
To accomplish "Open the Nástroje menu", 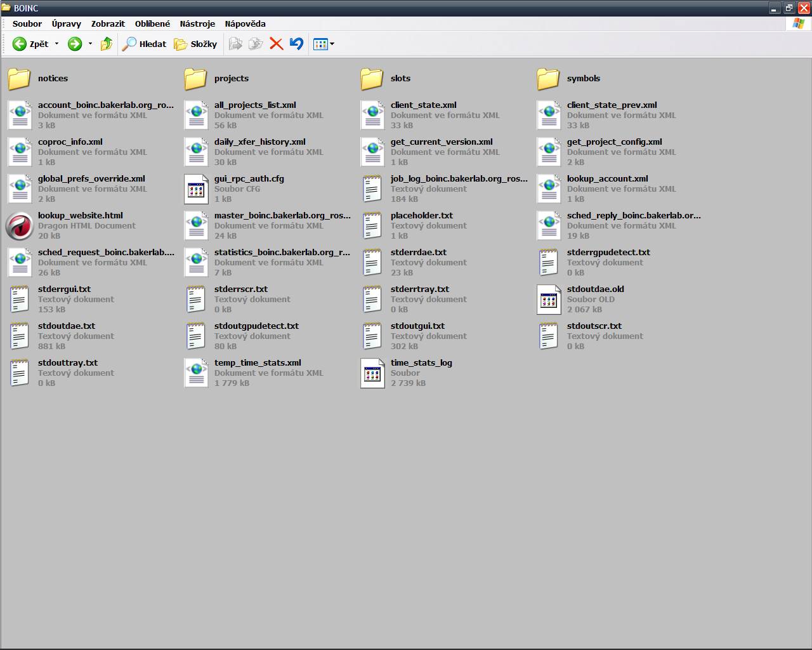I will (x=197, y=23).
